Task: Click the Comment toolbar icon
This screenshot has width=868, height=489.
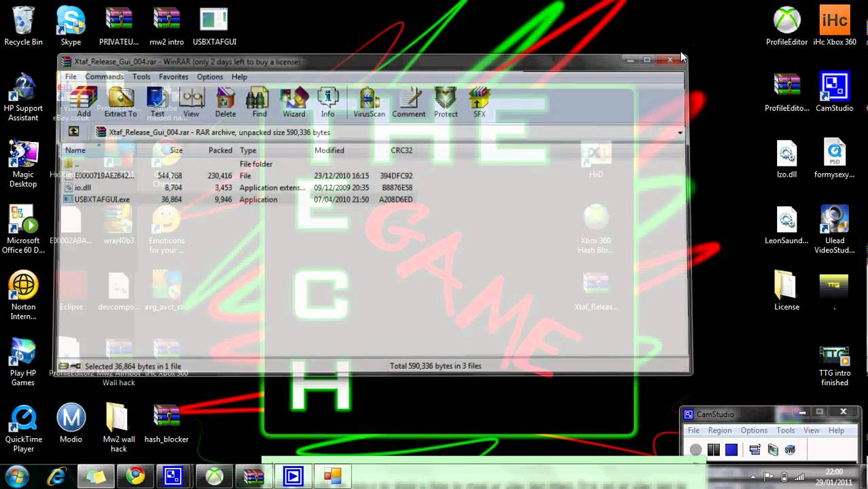Action: click(x=409, y=103)
